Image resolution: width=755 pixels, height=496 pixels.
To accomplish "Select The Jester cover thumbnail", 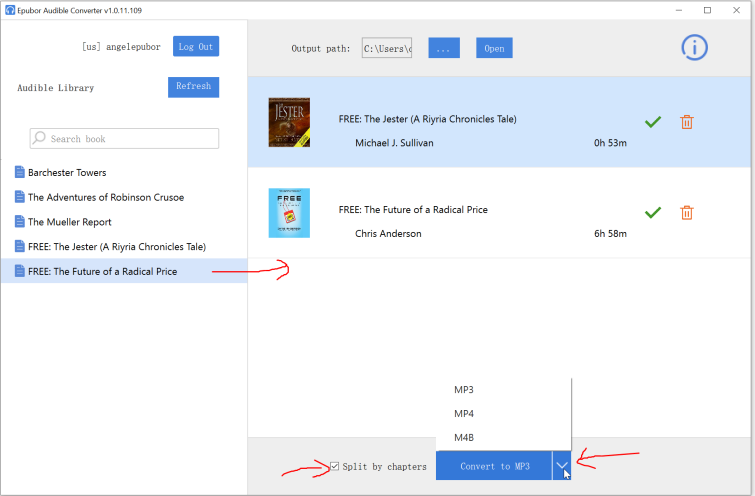I will pos(289,122).
